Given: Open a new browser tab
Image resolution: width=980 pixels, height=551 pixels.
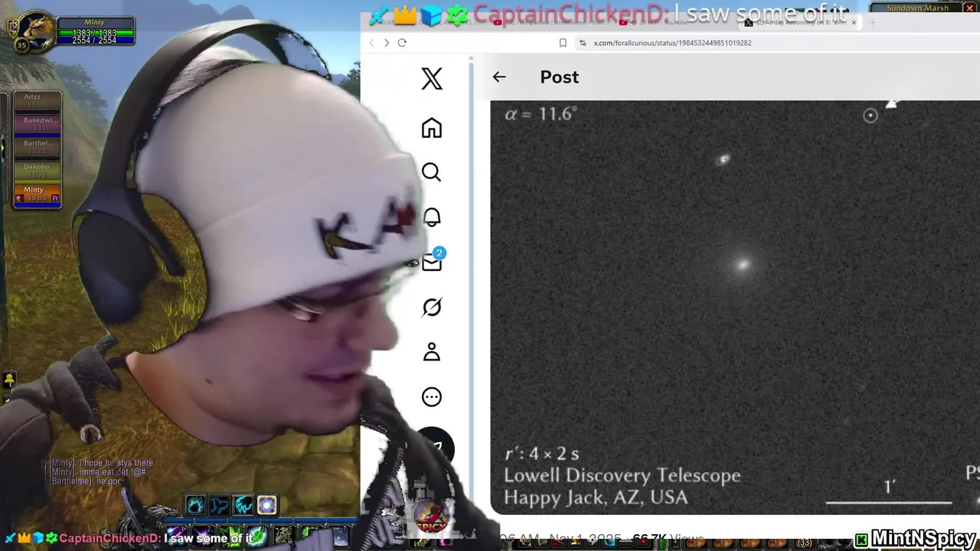Looking at the screenshot, I should (x=872, y=22).
